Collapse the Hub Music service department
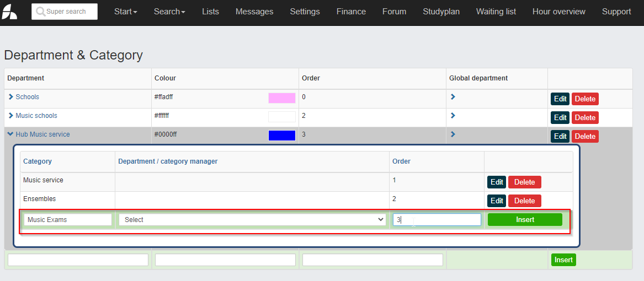 (10, 134)
